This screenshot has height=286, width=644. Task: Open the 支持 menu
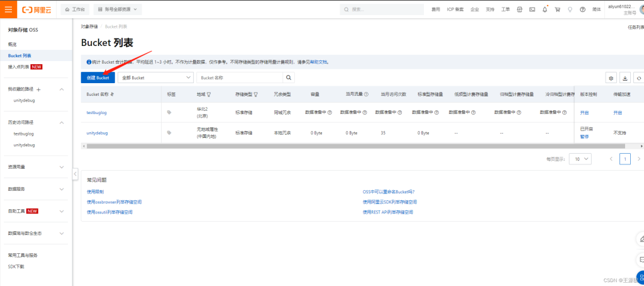[x=490, y=9]
